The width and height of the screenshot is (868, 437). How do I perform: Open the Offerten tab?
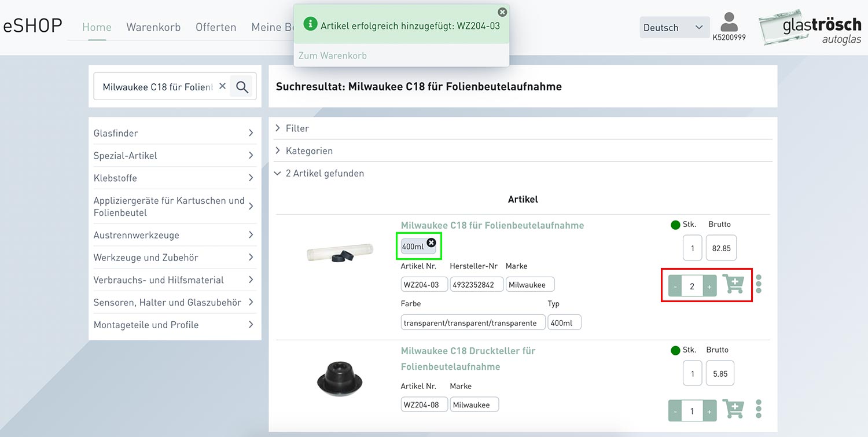point(216,27)
